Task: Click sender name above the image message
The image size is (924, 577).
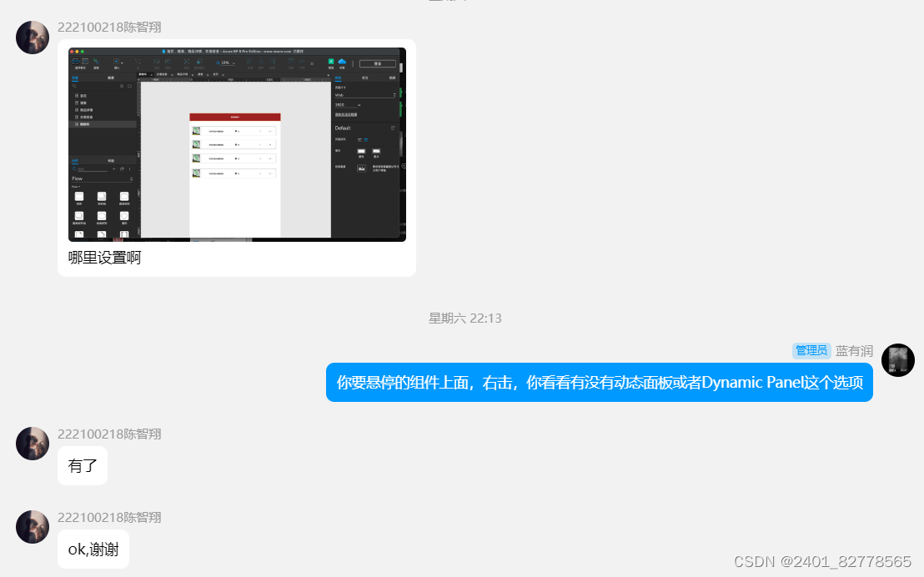Action: tap(109, 28)
